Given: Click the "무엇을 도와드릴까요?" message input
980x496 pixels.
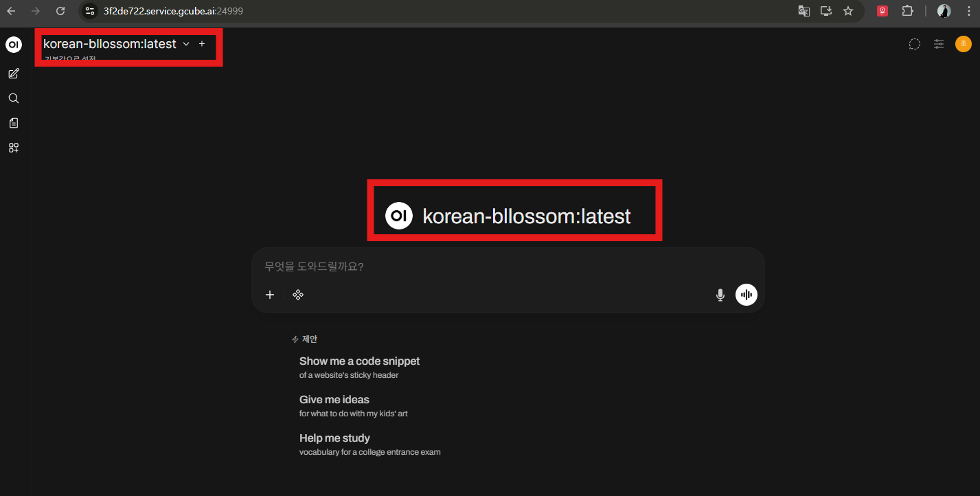Looking at the screenshot, I should click(x=507, y=267).
